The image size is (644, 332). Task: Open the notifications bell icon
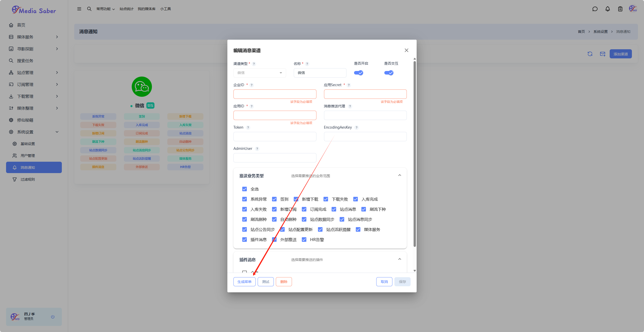pyautogui.click(x=607, y=9)
